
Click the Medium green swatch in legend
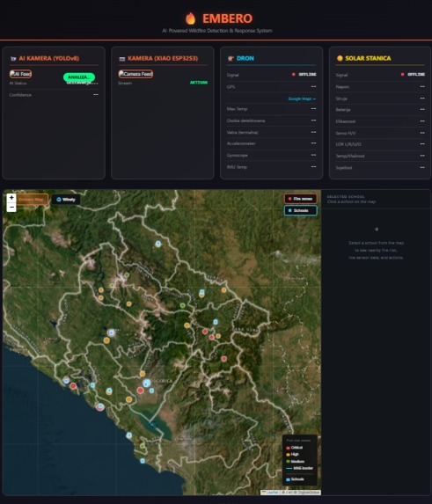288,462
